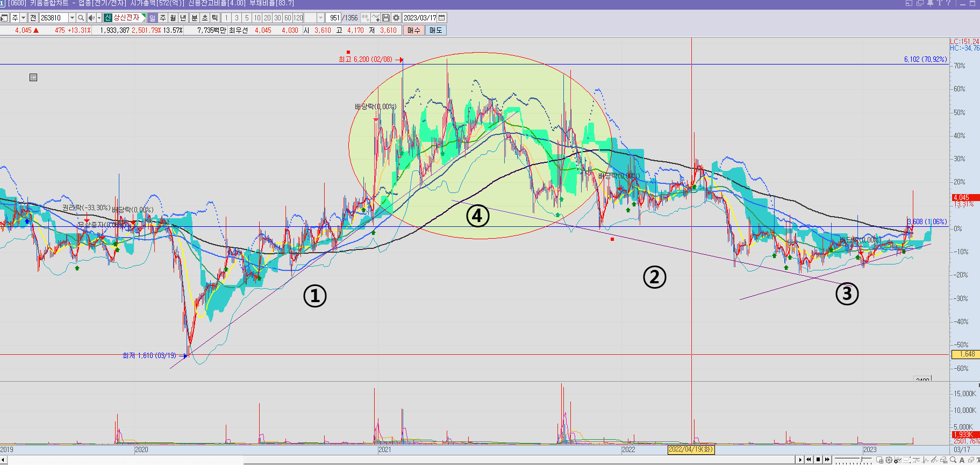Select the minute 분 period toggle
Viewport: 980px width, 465px height.
pyautogui.click(x=195, y=18)
